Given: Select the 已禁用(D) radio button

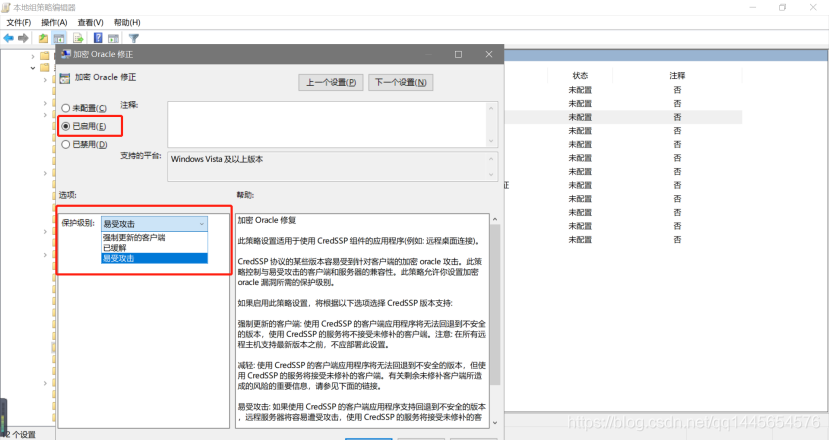Looking at the screenshot, I should pos(66,144).
